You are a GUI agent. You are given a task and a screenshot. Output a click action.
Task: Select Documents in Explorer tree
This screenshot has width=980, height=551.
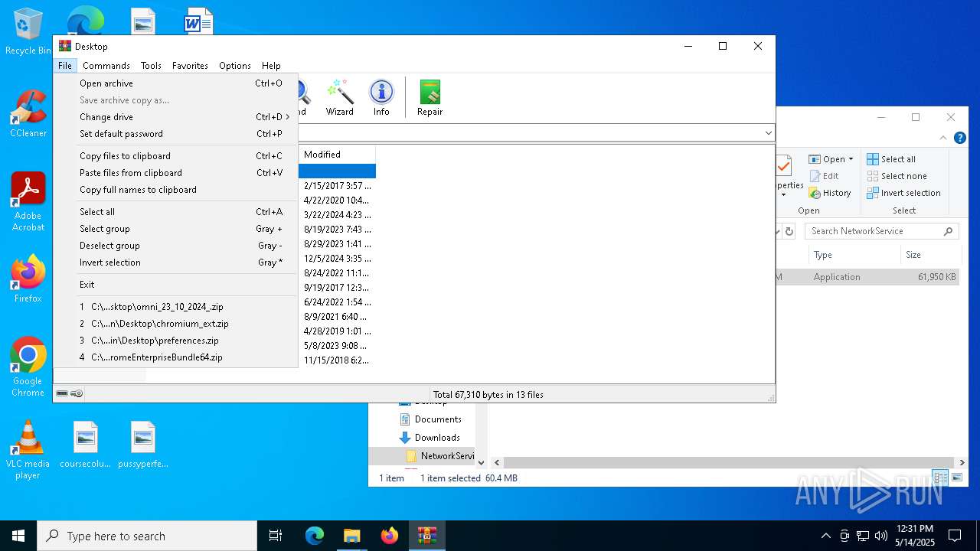coord(438,419)
